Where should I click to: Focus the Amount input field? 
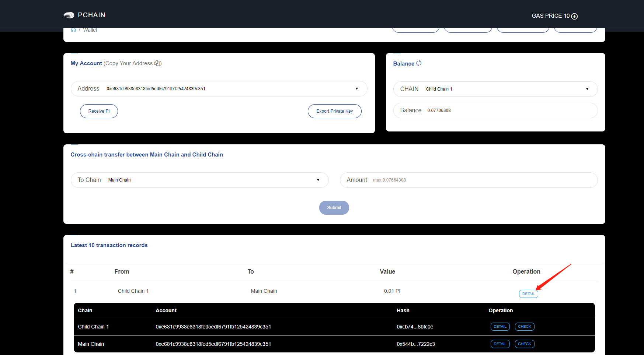(x=479, y=180)
